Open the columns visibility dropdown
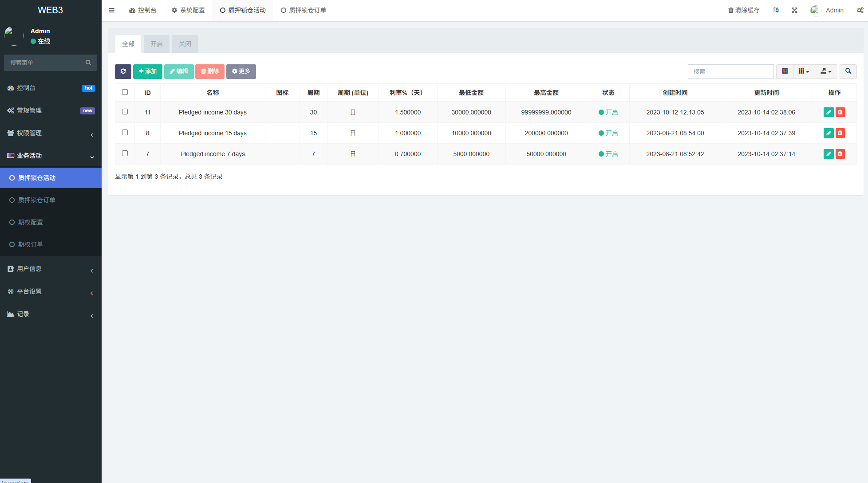 click(804, 71)
